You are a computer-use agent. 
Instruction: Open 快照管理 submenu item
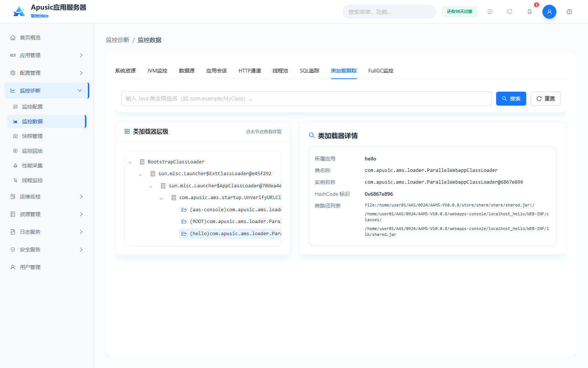pos(47,136)
